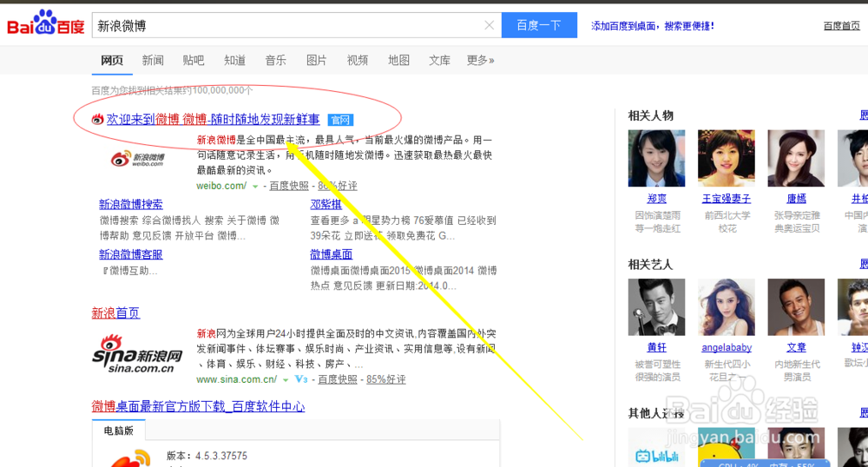The width and height of the screenshot is (868, 467).
Task: Open the www.sina.com.cn/ URL link
Action: (x=236, y=379)
